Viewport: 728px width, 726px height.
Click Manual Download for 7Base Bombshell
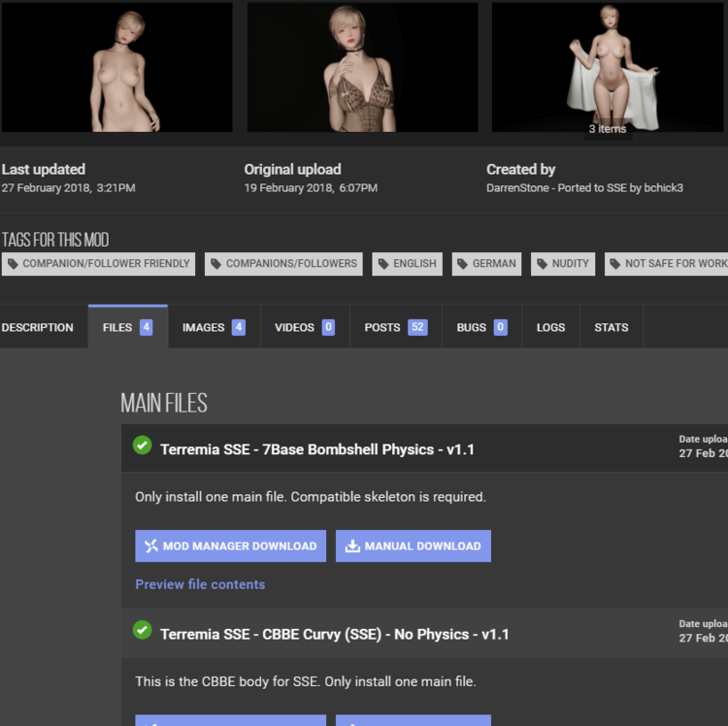[x=414, y=545]
